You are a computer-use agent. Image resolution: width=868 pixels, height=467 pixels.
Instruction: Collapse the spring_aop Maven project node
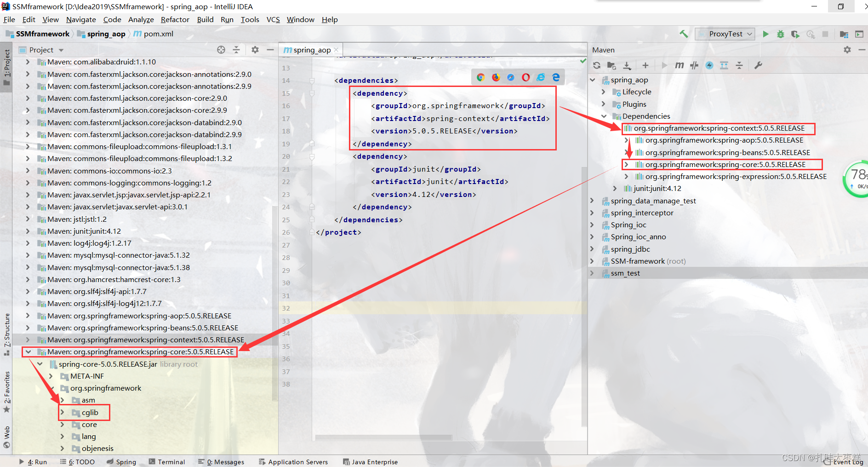coord(593,80)
